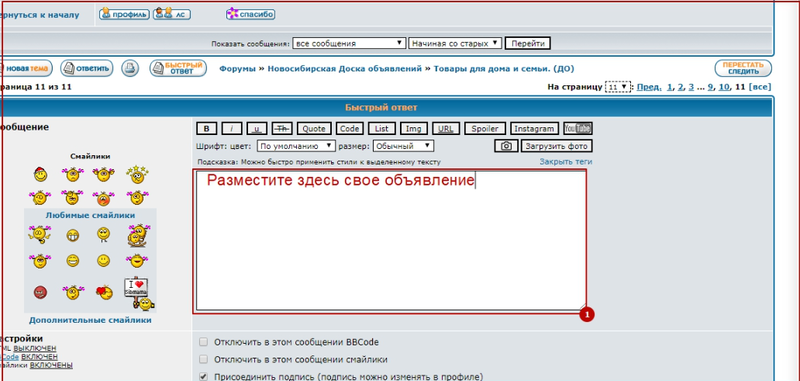Open 'Товары для дома и семьи. (ДО)' link
The height and width of the screenshot is (381, 800).
pos(504,69)
